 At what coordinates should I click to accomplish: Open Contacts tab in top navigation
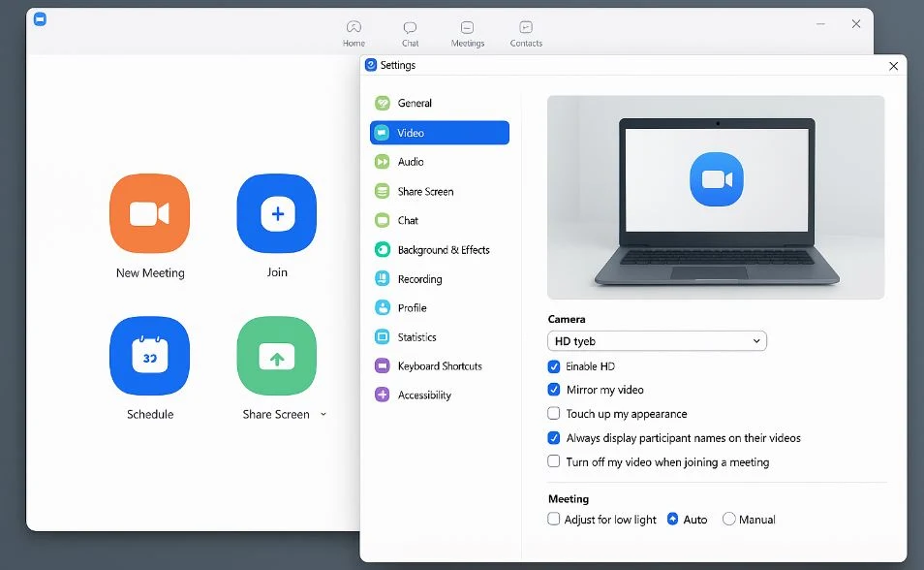point(526,34)
